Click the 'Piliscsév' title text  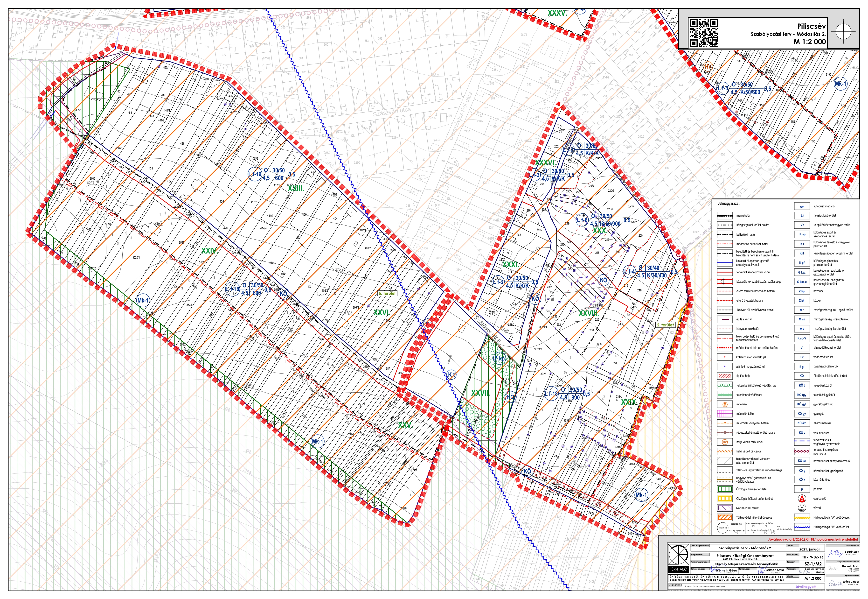[811, 26]
